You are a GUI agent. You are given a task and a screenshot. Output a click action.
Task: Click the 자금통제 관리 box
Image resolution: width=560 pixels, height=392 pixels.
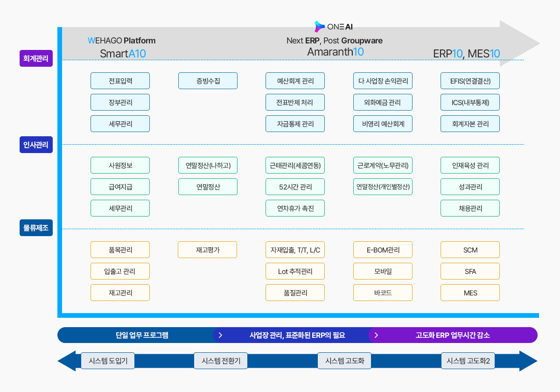tap(295, 124)
